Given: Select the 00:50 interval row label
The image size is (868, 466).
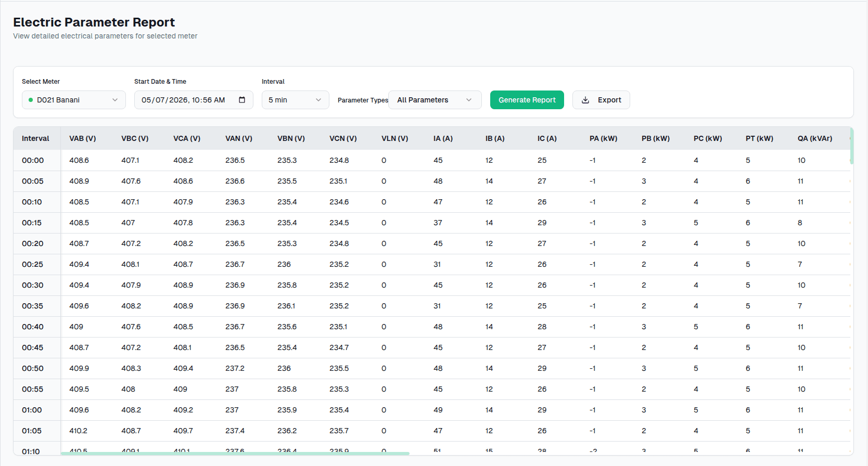Looking at the screenshot, I should point(33,368).
